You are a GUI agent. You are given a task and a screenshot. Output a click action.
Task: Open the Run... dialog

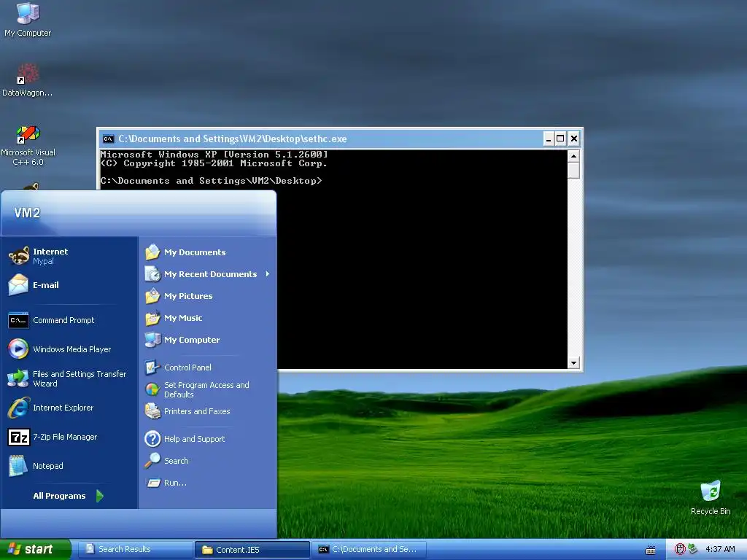[x=208, y=483]
